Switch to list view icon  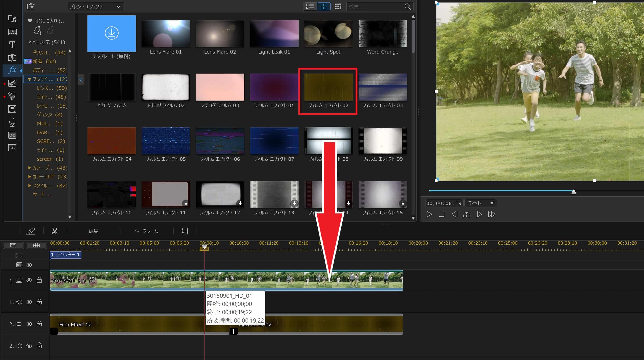click(x=310, y=6)
